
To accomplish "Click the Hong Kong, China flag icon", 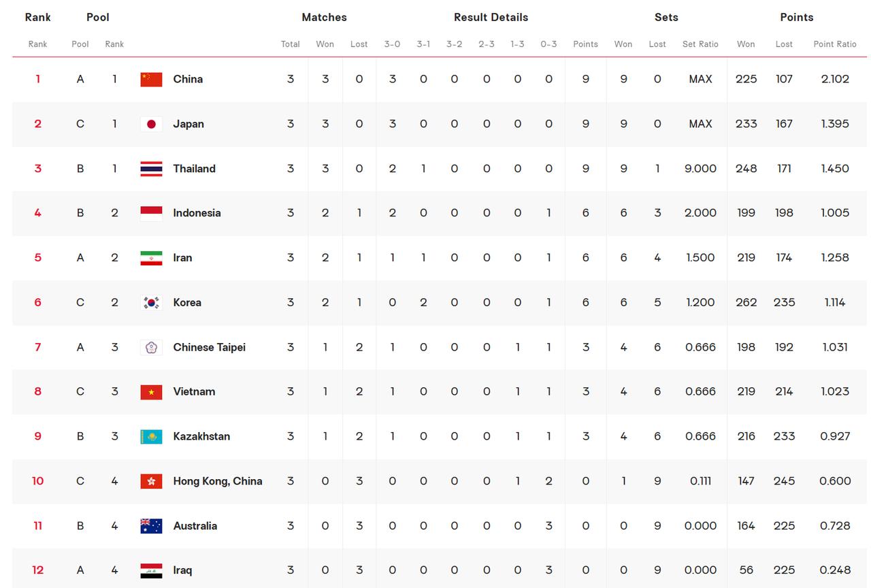I will tap(151, 481).
